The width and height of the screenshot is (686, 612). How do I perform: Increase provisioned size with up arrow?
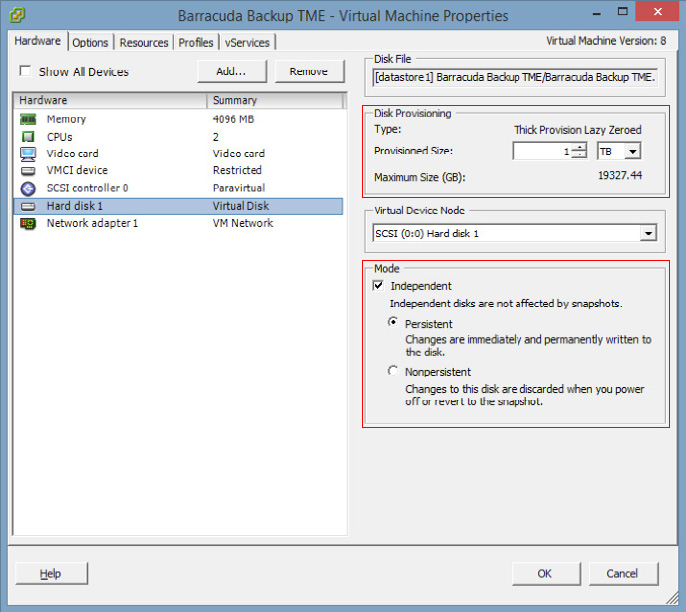click(579, 147)
